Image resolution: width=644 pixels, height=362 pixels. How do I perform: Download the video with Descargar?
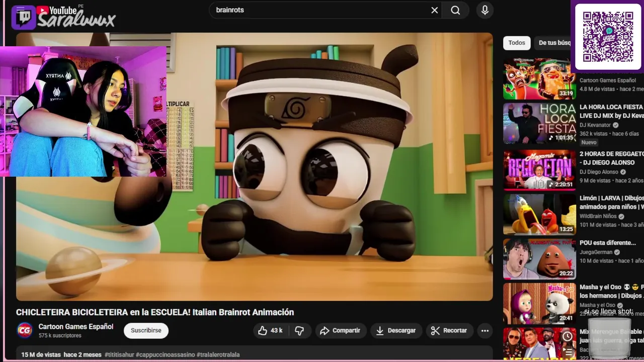[396, 330]
